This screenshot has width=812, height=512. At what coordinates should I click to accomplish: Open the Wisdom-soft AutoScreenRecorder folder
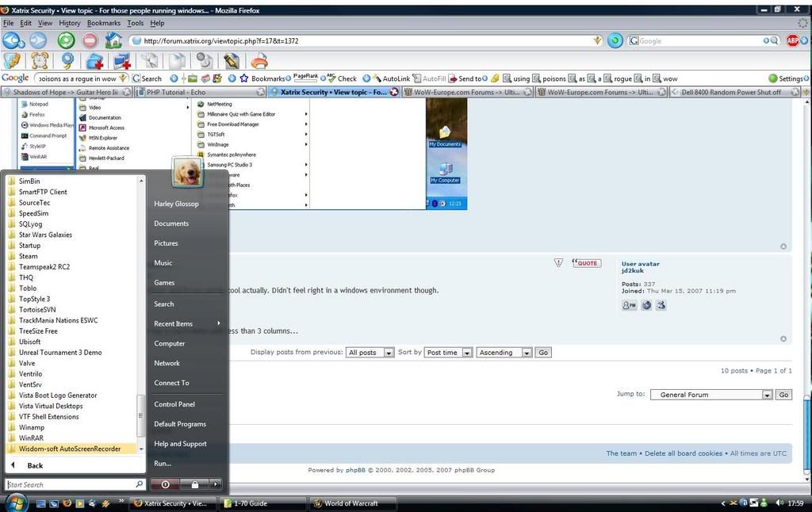tap(71, 449)
